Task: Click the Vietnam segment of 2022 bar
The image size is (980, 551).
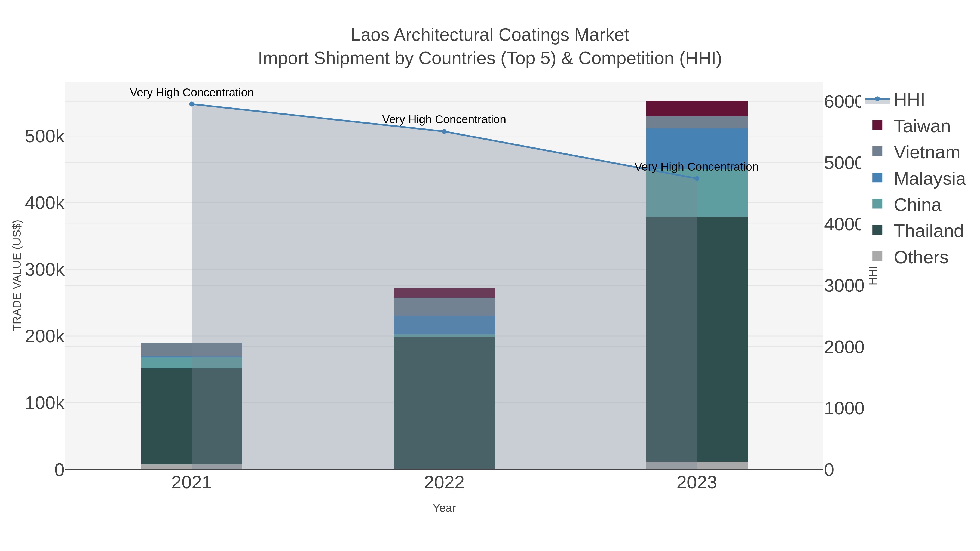Action: click(444, 307)
